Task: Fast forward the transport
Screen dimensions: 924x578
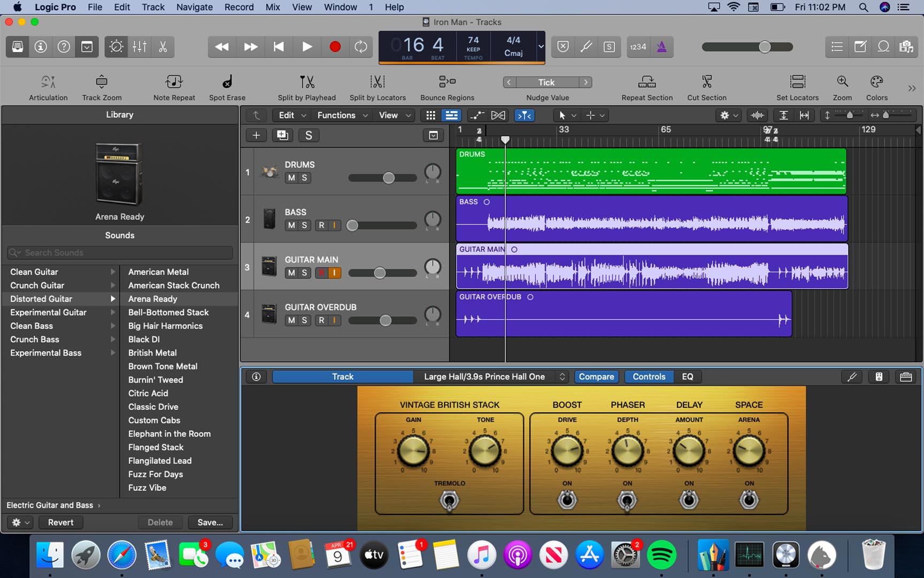Action: 250,47
